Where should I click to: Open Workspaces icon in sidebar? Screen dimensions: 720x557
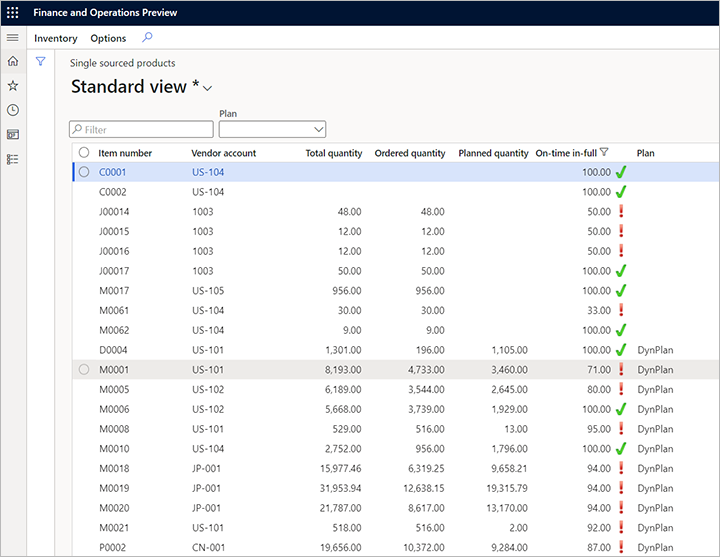coord(13,135)
